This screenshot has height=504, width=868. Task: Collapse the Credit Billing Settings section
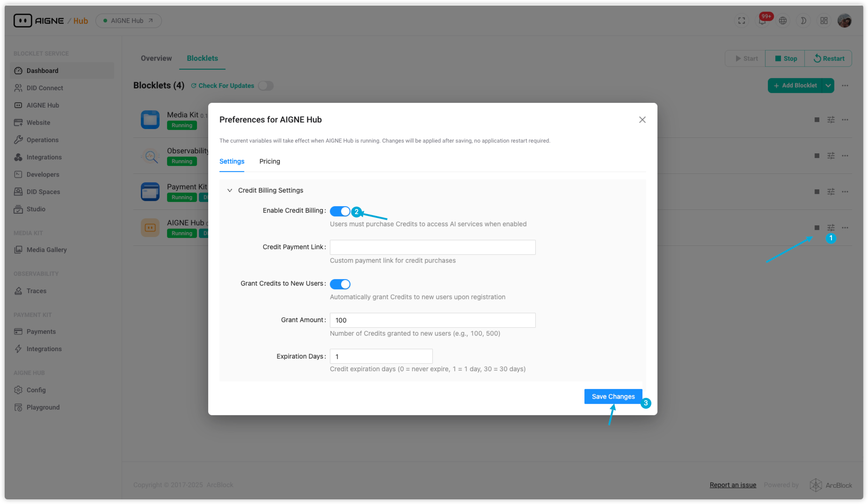(x=230, y=190)
